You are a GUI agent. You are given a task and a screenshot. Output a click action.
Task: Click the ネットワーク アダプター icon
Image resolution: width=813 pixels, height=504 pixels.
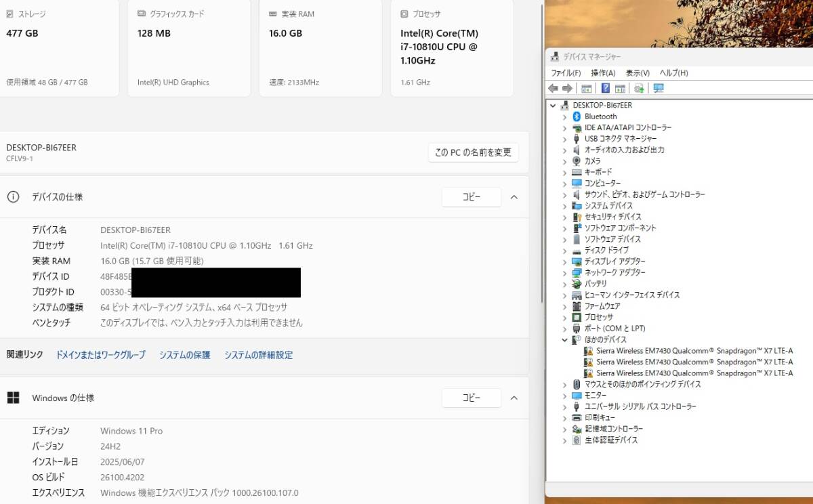click(x=577, y=272)
